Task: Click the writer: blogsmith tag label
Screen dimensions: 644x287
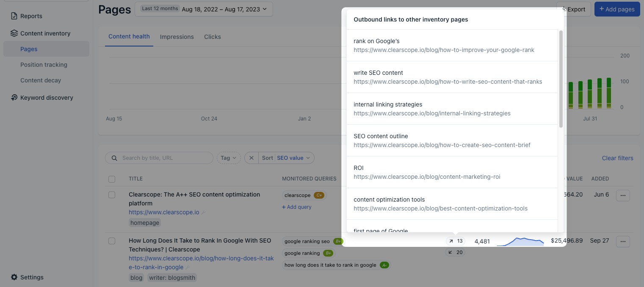Action: 172,278
